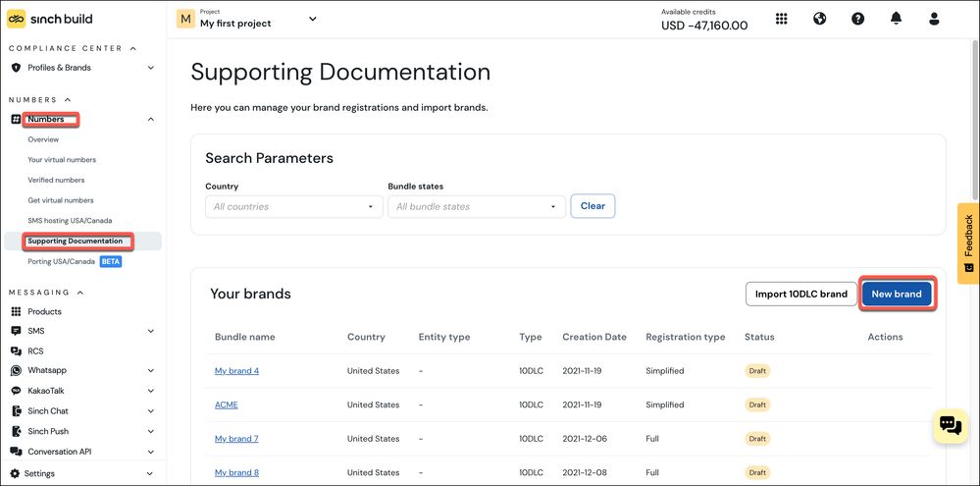The width and height of the screenshot is (980, 486).
Task: Expand the KakaoTalk submenu chevron
Action: click(151, 391)
